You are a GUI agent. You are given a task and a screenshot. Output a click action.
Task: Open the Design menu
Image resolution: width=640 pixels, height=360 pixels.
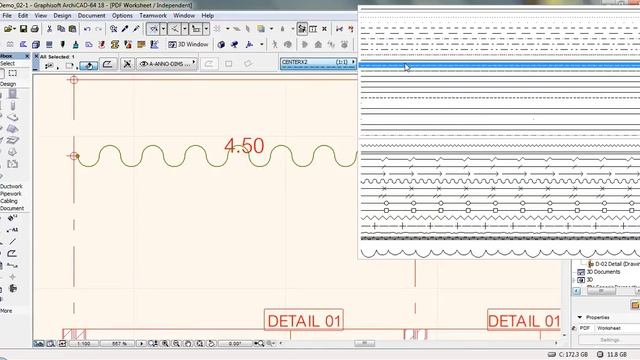[x=62, y=16]
